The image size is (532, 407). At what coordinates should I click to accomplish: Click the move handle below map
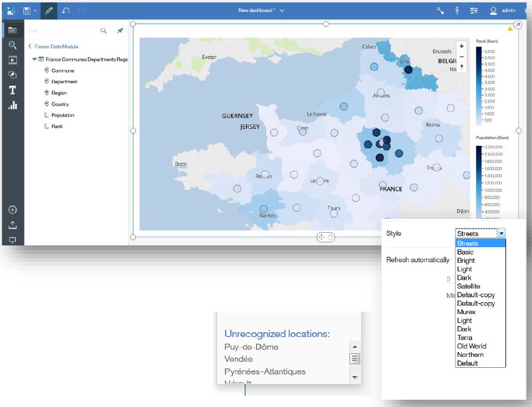[x=321, y=237]
